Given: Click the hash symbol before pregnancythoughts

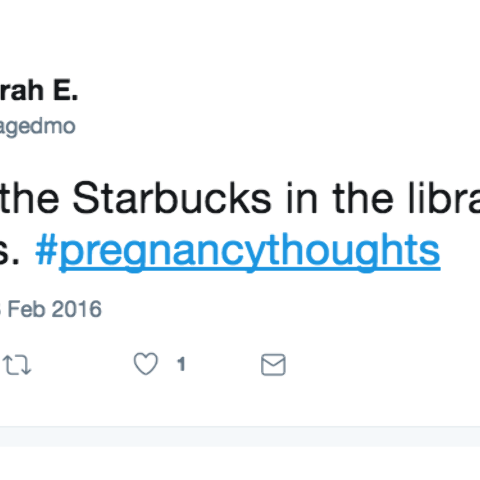Looking at the screenshot, I should 47,250.
